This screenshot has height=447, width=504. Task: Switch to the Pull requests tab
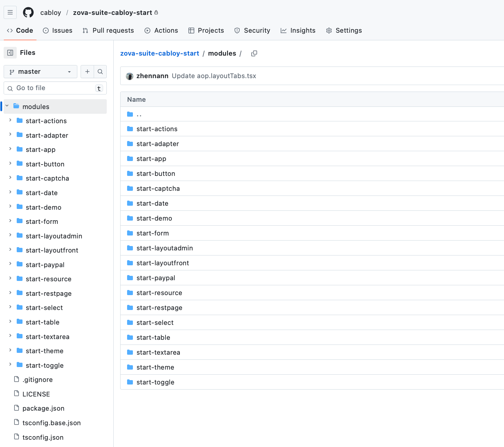[108, 31]
